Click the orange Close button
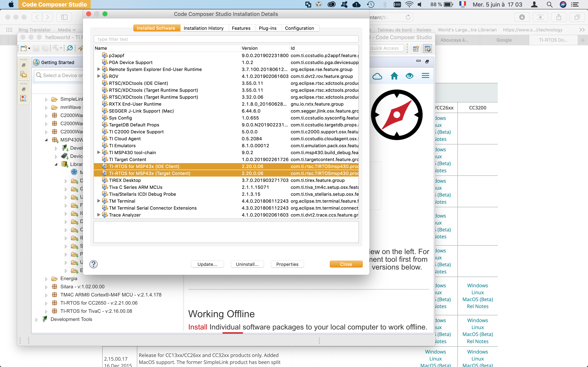The height and width of the screenshot is (367, 588). (x=346, y=264)
